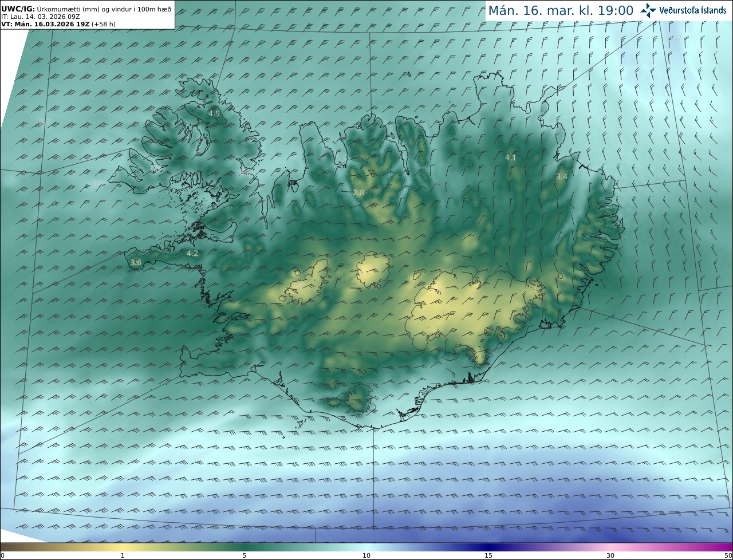Image resolution: width=733 pixels, height=560 pixels.
Task: Click the "50" label ending the color scale
Action: pos(728,555)
